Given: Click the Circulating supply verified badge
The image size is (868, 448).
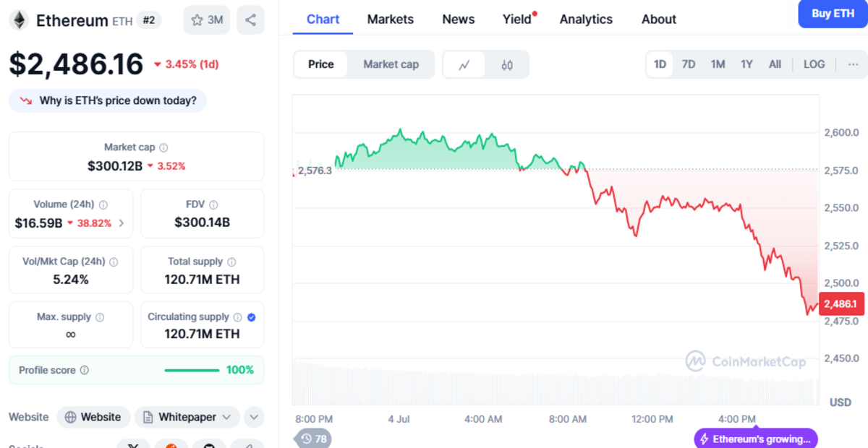Looking at the screenshot, I should [251, 317].
